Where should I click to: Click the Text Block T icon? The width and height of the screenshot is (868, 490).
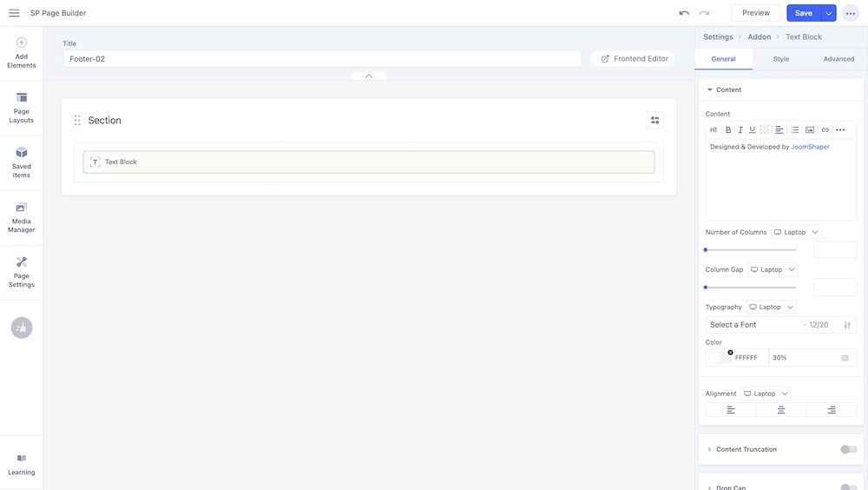(95, 162)
